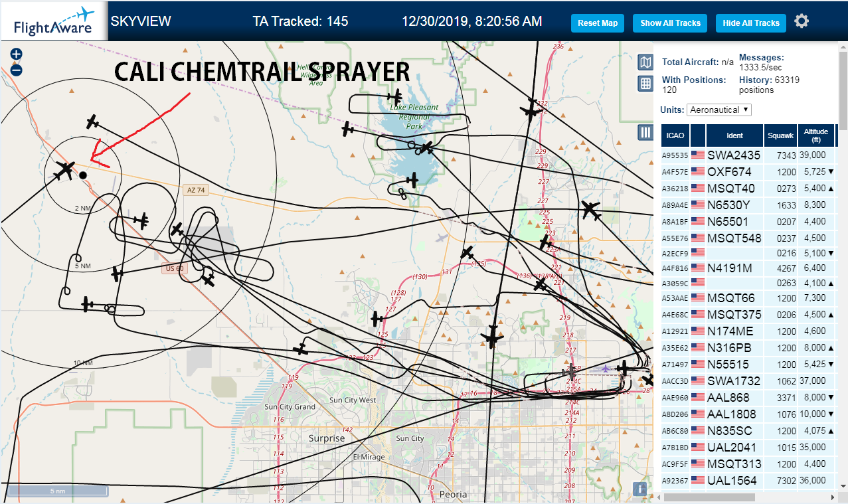Select the aircraft inside the 2 NM ring
Viewport: 848px width, 504px height.
65,170
